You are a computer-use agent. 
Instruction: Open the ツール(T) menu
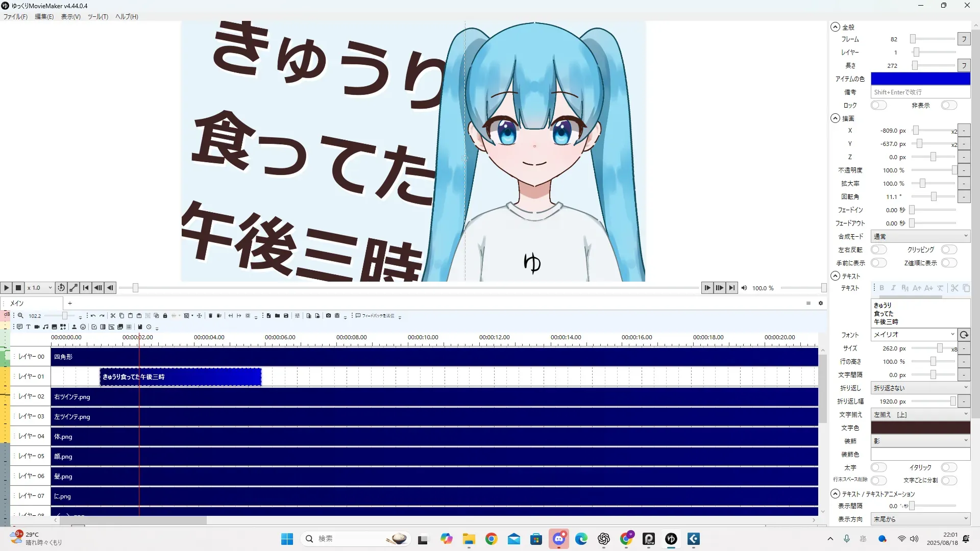click(97, 16)
